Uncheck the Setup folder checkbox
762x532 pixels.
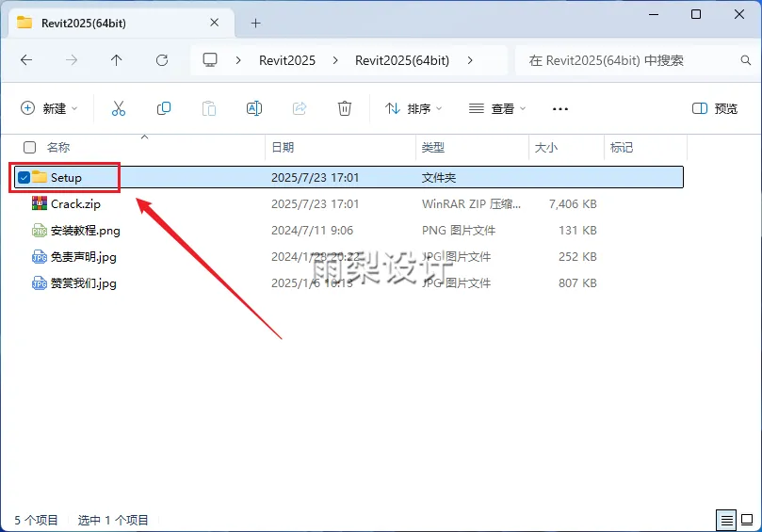[x=24, y=177]
